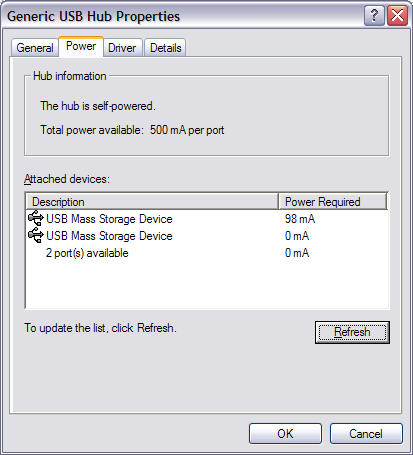Click the Power Required column header
The height and width of the screenshot is (455, 413).
click(333, 201)
